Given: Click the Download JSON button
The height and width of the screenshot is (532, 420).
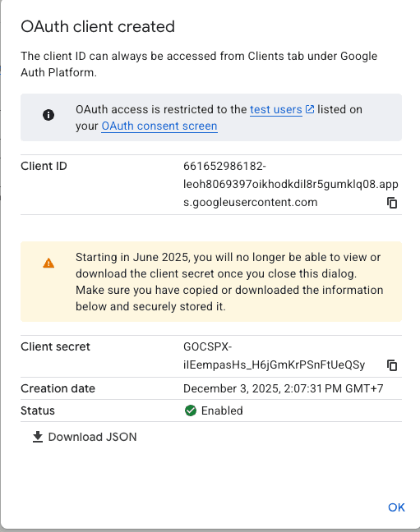Looking at the screenshot, I should [85, 437].
